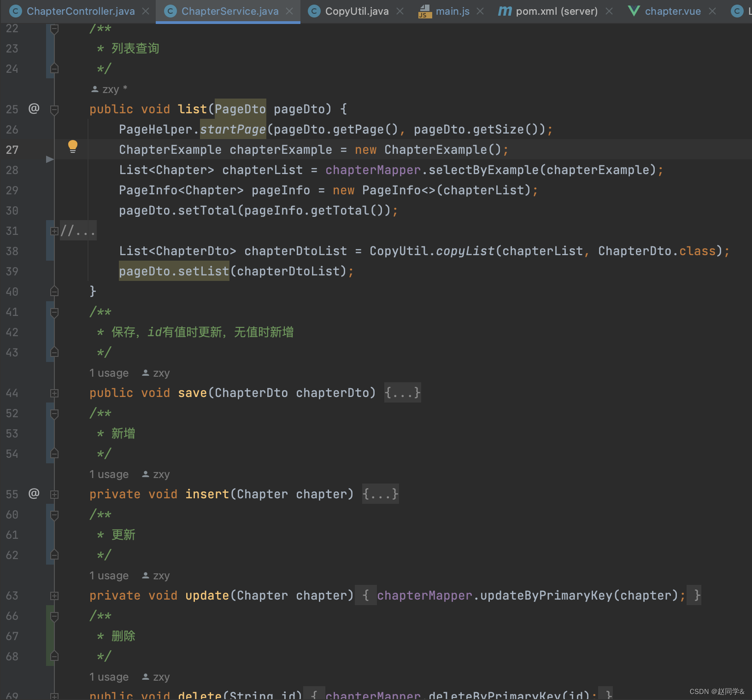
Task: Collapse the Javadoc comment at line 60
Action: (54, 515)
